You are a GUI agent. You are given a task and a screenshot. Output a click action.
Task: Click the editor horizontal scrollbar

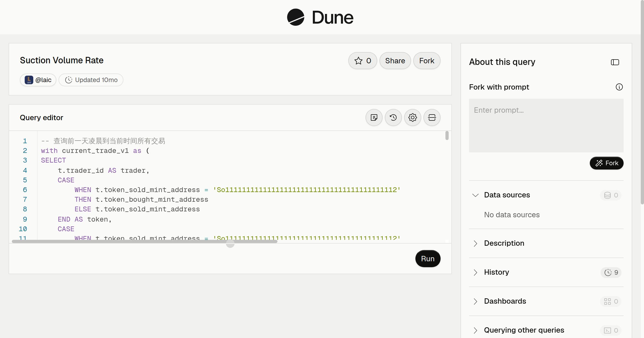[x=145, y=241]
